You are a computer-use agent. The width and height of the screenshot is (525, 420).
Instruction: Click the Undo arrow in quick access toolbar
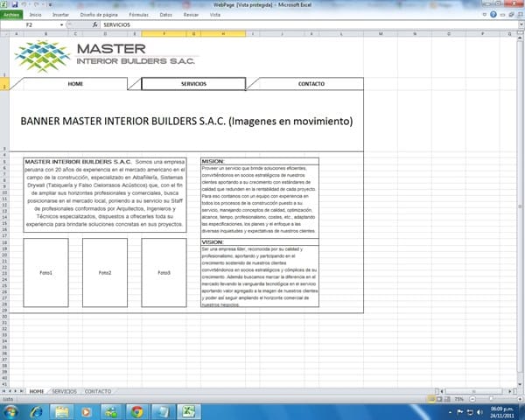pyautogui.click(x=24, y=4)
